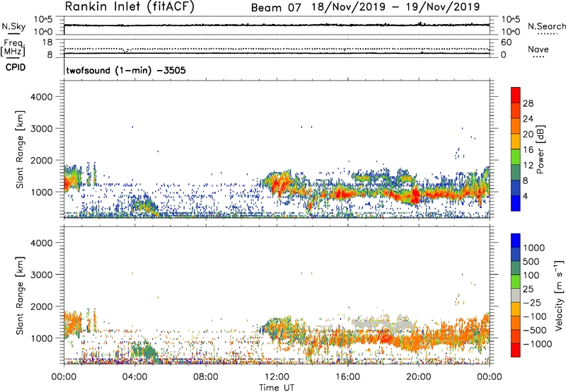The height and width of the screenshot is (392, 566).
Task: Select the "Freq. [MHz]" axis label
Action: [13, 48]
